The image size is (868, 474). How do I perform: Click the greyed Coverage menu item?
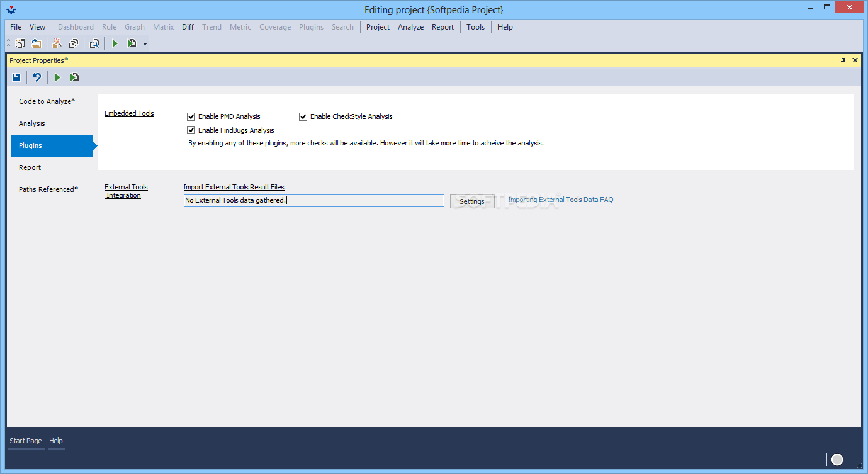275,27
